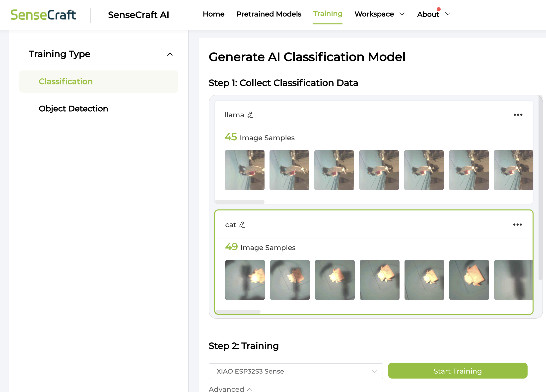Open the Pretrained Models page
This screenshot has width=546, height=392.
tap(269, 14)
